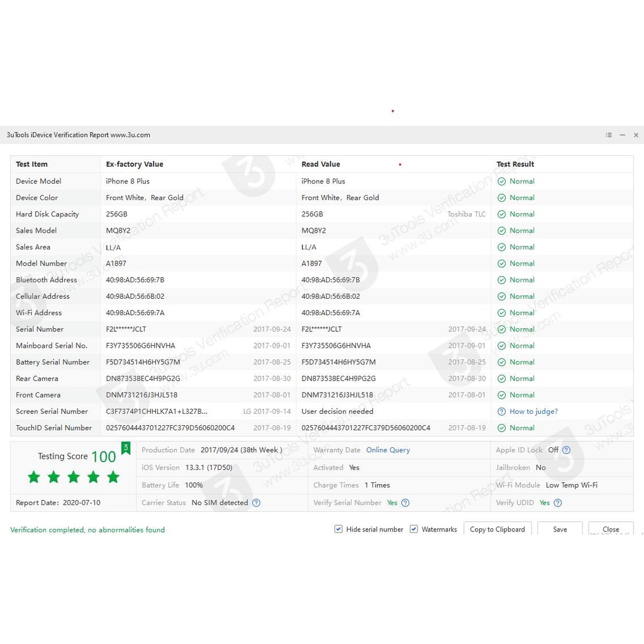The width and height of the screenshot is (644, 644).
Task: Click the read value Cellular address 40:98:AD:56:6B:02
Action: click(331, 297)
